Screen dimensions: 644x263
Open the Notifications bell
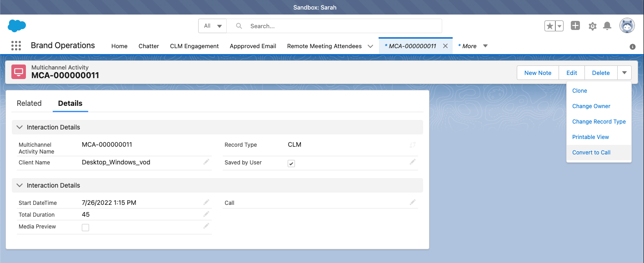tap(607, 26)
